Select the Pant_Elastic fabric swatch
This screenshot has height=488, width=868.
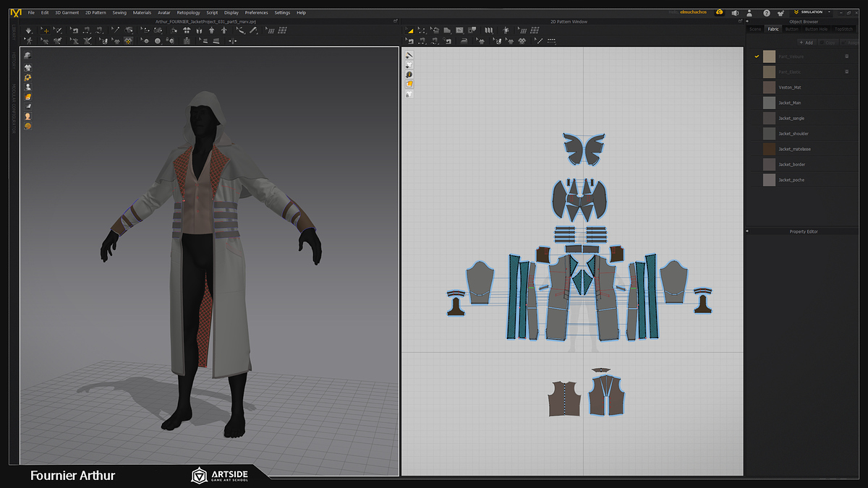click(769, 72)
